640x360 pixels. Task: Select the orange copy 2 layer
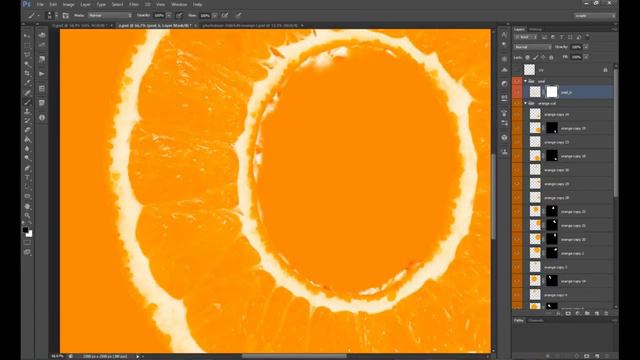pos(568,253)
